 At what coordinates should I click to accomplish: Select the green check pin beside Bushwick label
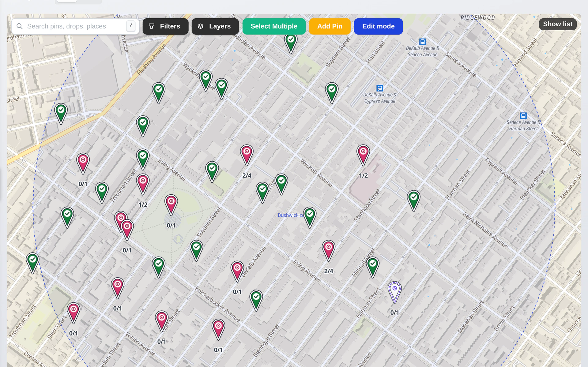click(310, 217)
